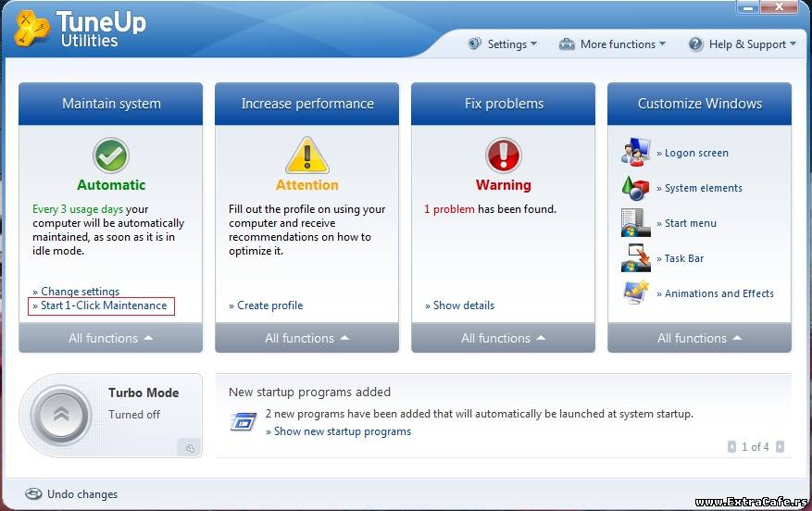Click the 'Turned off' status text

(134, 414)
